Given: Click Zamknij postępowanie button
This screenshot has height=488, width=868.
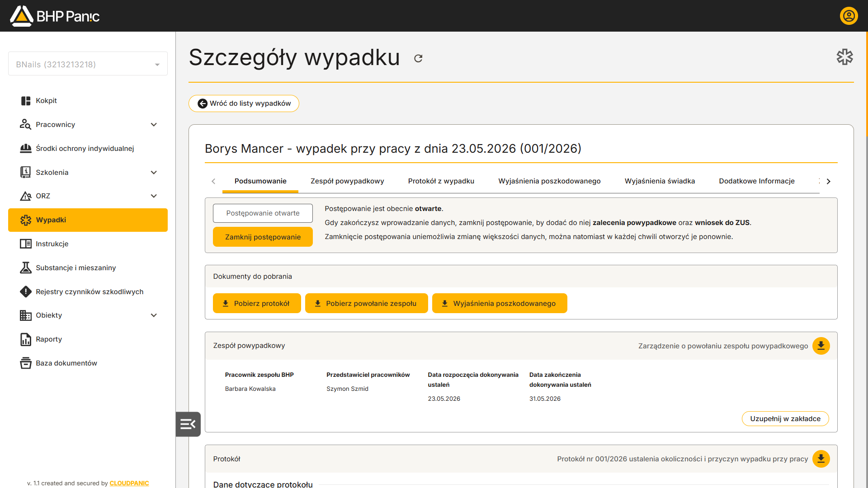Looking at the screenshot, I should [263, 237].
